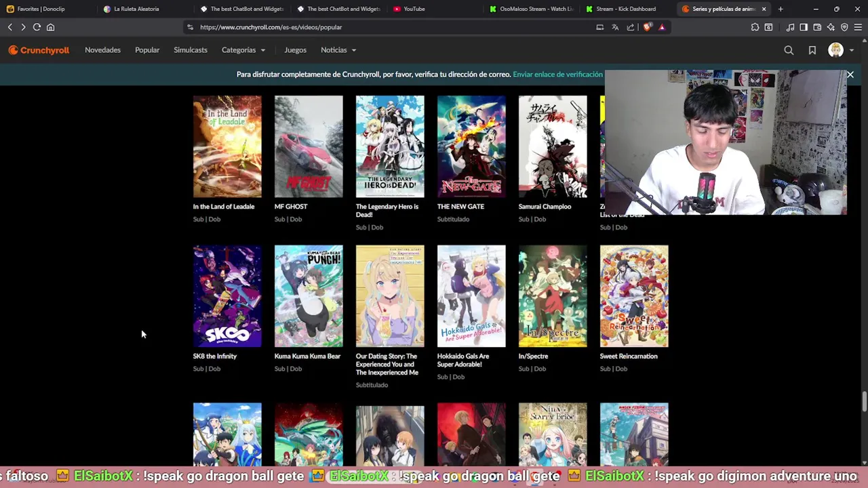This screenshot has width=868, height=488.
Task: Open the VPN shield icon
Action: pyautogui.click(x=844, y=27)
